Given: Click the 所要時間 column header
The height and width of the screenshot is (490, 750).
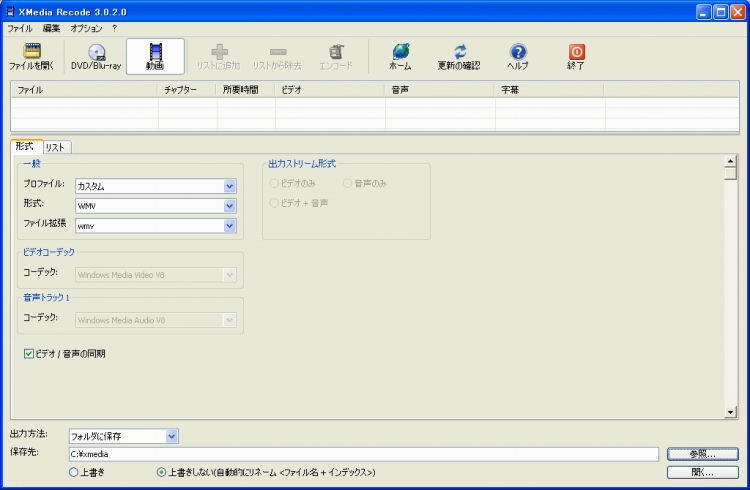Looking at the screenshot, I should click(246, 89).
